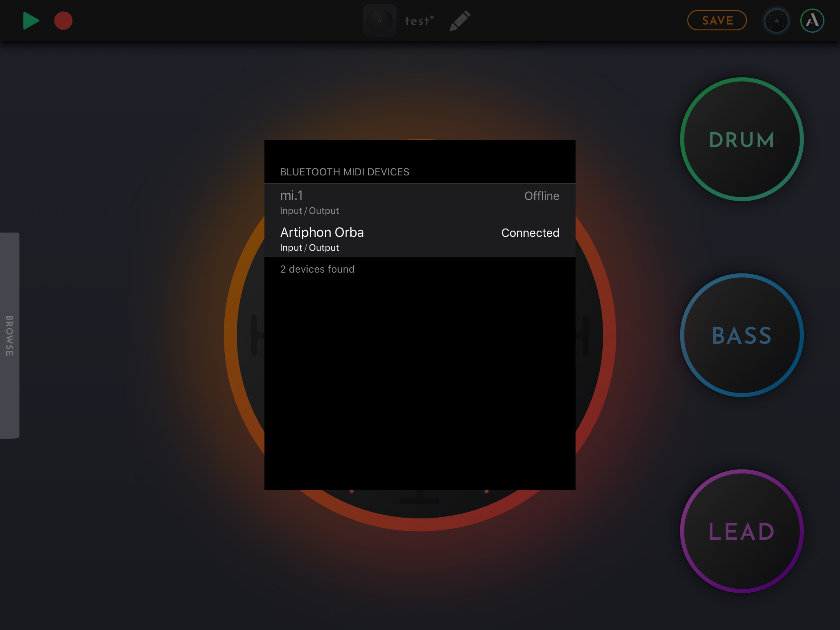Select the Artiphon Orba device row
The height and width of the screenshot is (630, 840).
tap(420, 239)
